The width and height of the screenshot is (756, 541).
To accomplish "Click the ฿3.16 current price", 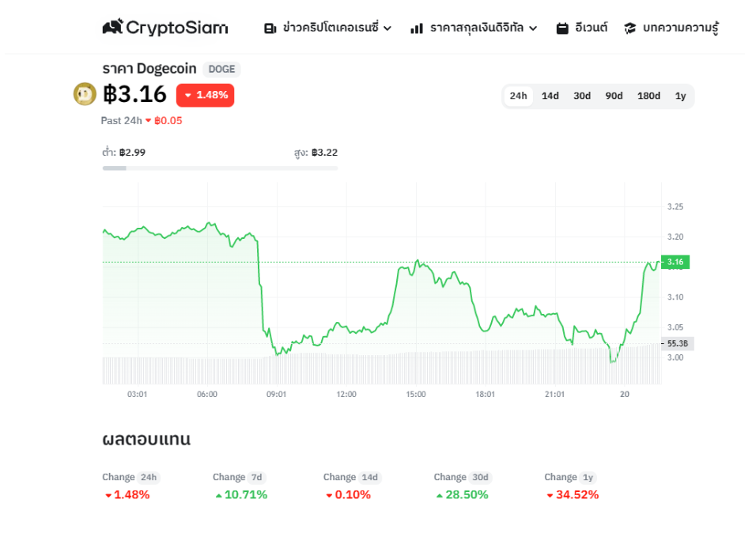I will pyautogui.click(x=135, y=94).
